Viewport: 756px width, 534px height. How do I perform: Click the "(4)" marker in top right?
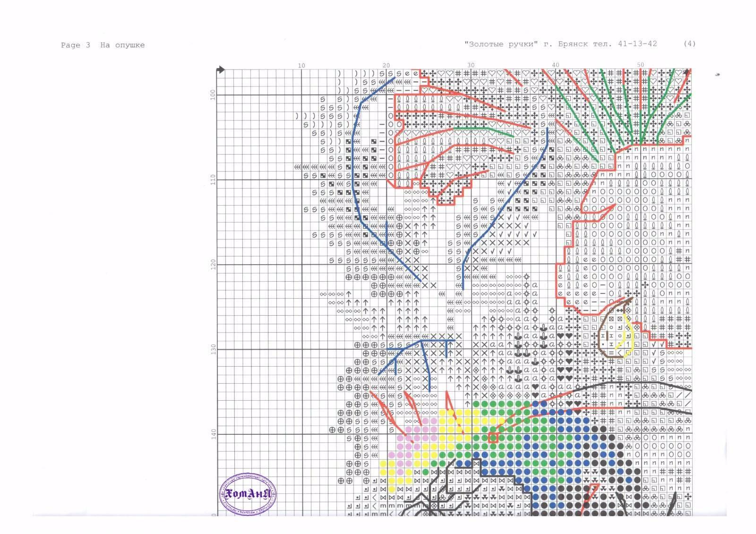(689, 44)
